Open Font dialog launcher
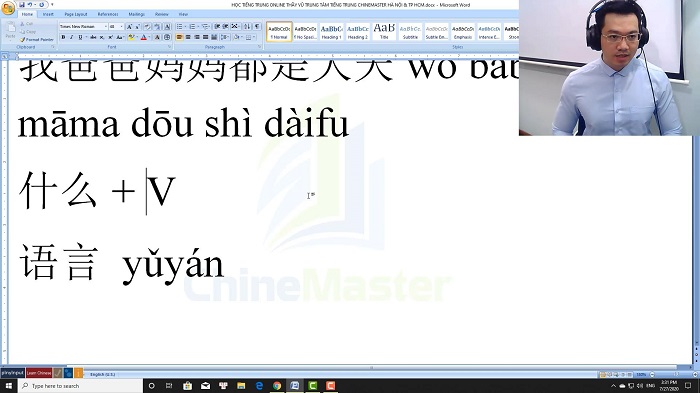Image resolution: width=700 pixels, height=393 pixels. click(x=170, y=46)
